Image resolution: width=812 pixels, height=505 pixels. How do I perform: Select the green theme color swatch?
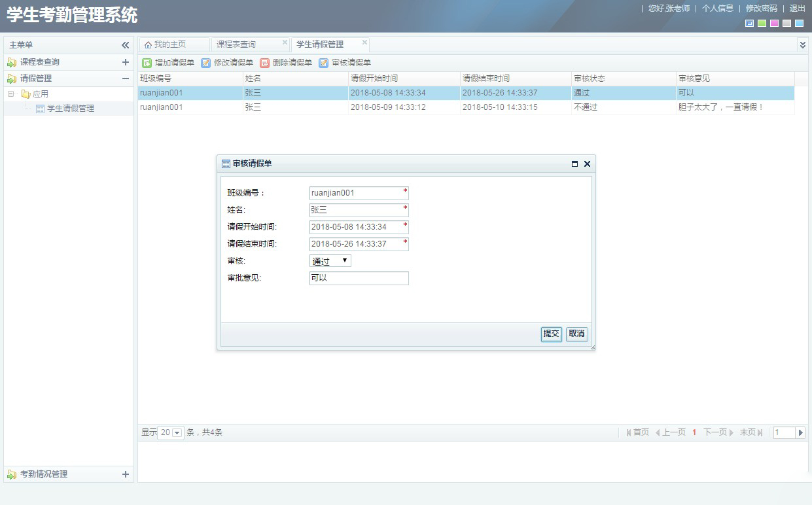(762, 24)
